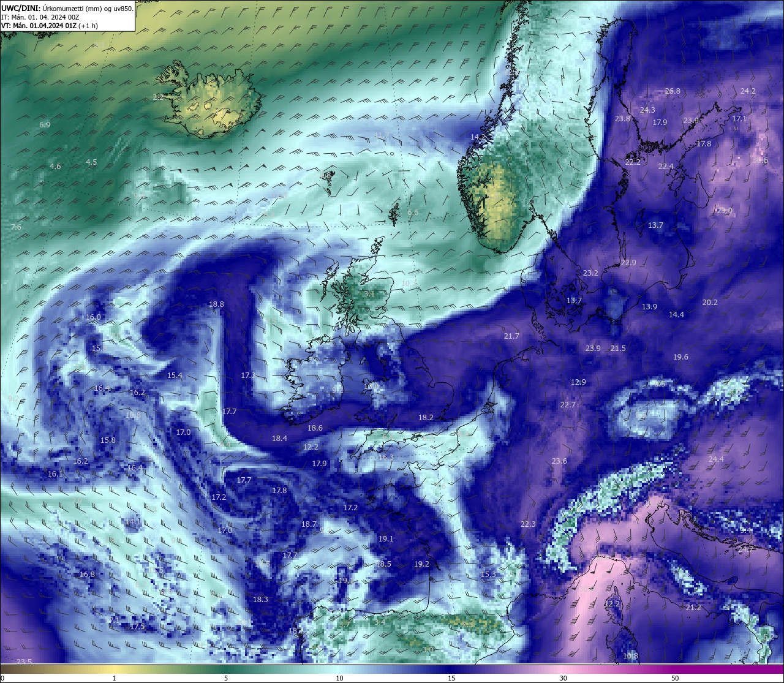
Task: Click the 18.8 value west of Scotland
Action: point(216,304)
